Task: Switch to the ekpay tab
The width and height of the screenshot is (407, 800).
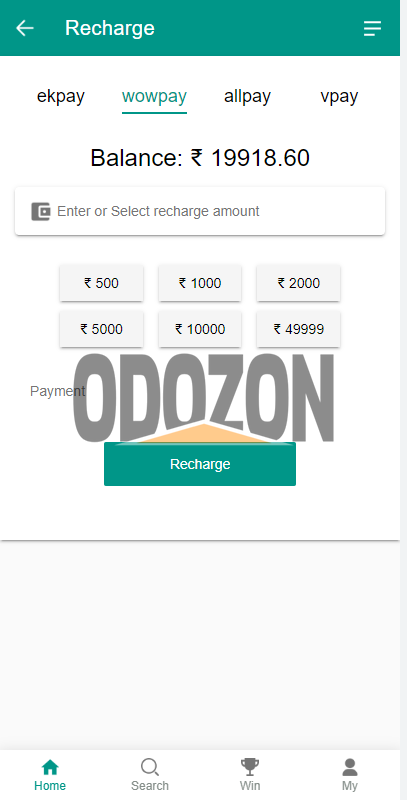Action: (61, 96)
